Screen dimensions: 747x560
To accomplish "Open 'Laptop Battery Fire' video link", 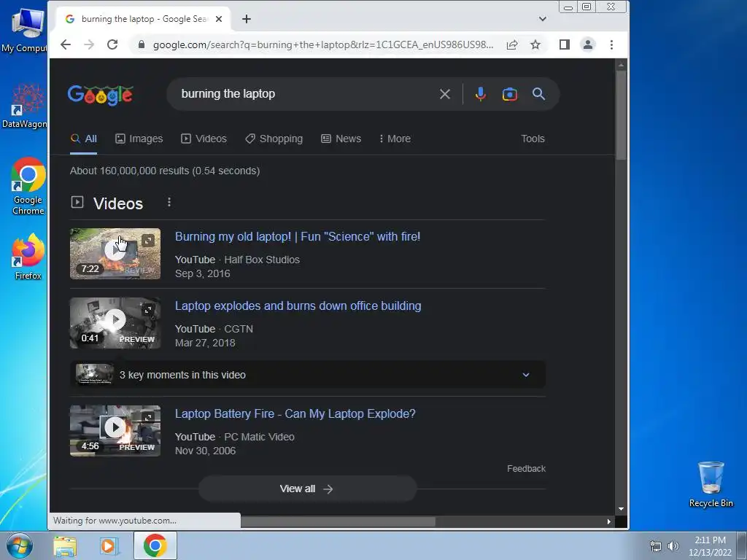I will point(295,414).
